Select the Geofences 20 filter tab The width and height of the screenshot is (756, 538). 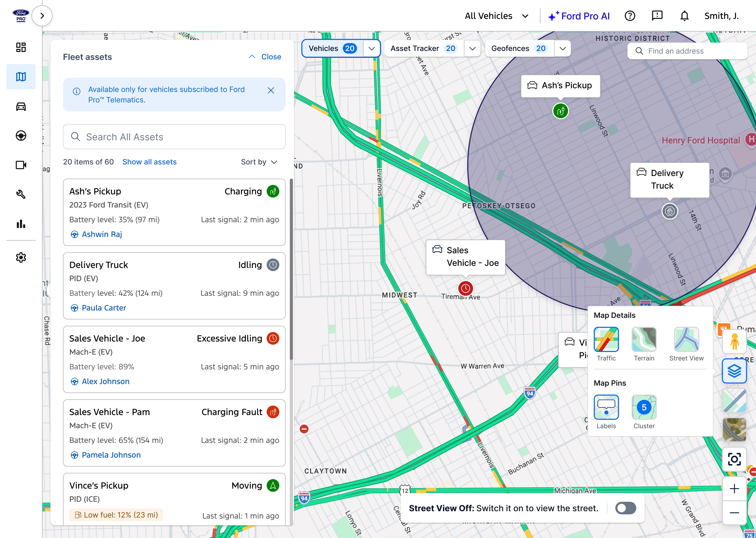(519, 48)
